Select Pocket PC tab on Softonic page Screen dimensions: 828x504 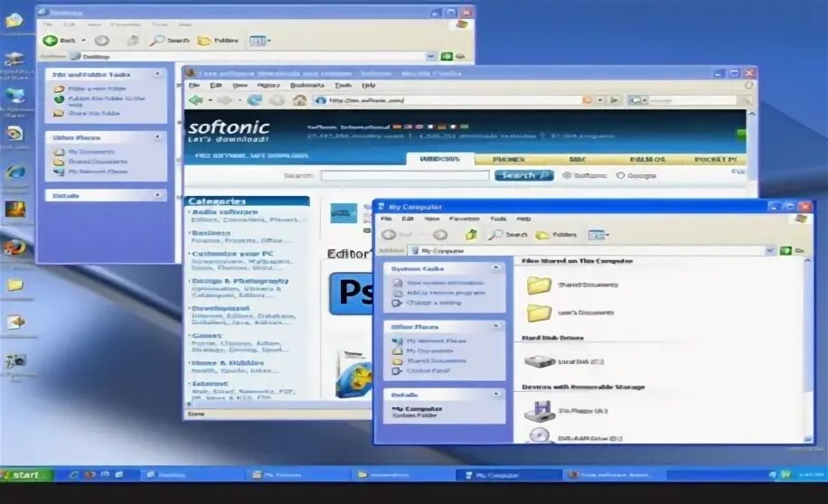tap(716, 159)
